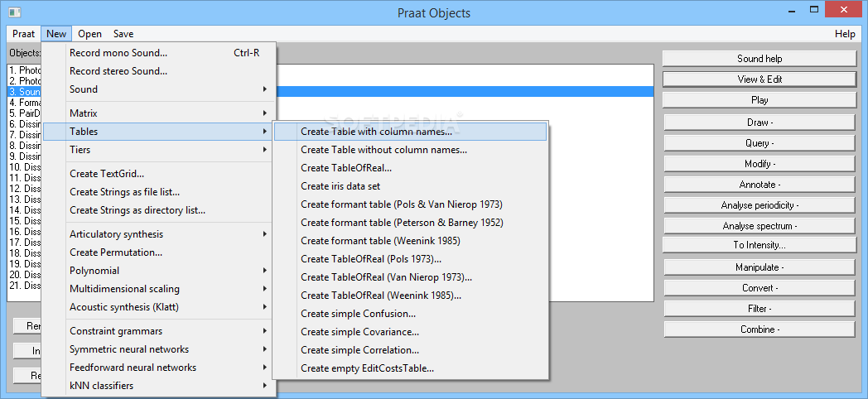The image size is (868, 399).
Task: Click the Play button
Action: coord(759,100)
